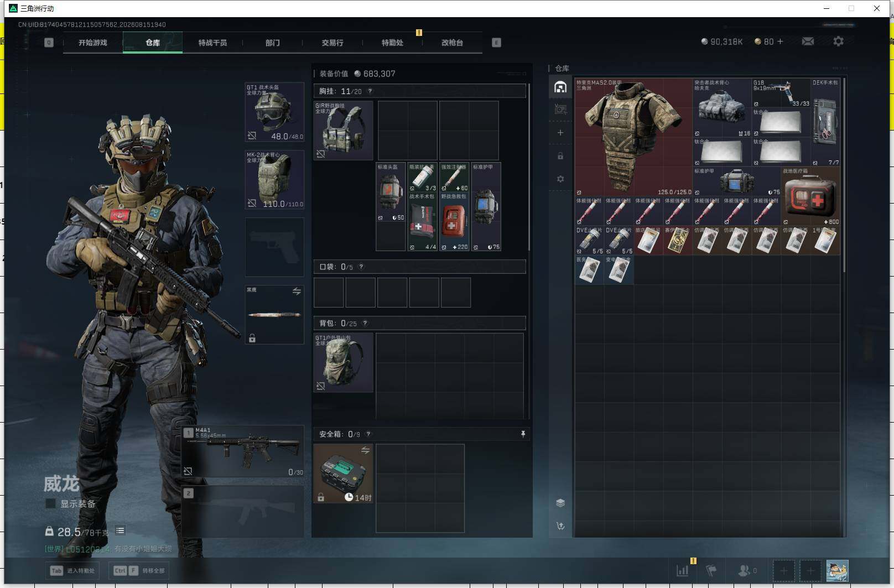Select the 战地医疗箱 in stash
Image resolution: width=894 pixels, height=588 pixels.
[810, 196]
